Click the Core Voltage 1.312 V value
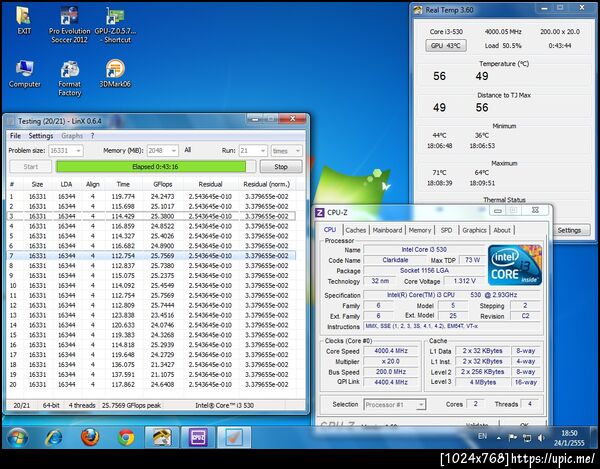600x469 pixels. tap(464, 281)
